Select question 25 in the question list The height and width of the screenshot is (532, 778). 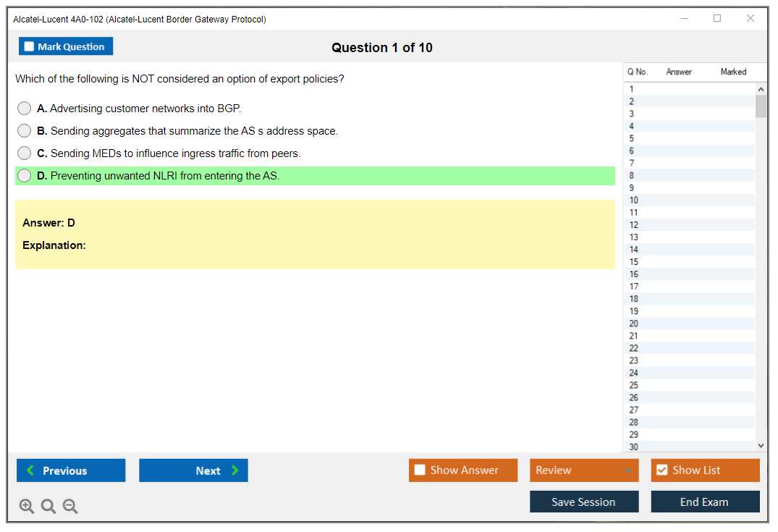pos(634,385)
